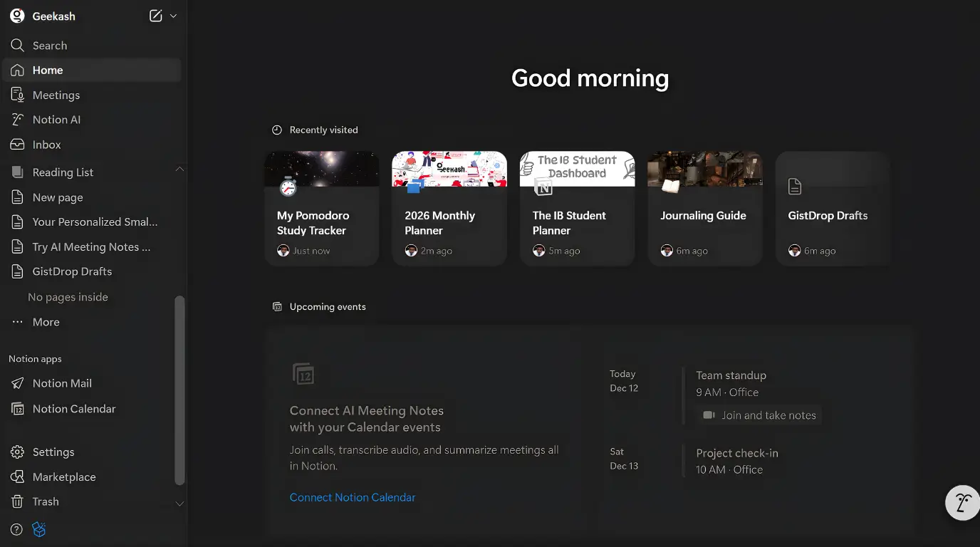Viewport: 980px width, 547px height.
Task: Open the Marketplace
Action: [x=63, y=476]
